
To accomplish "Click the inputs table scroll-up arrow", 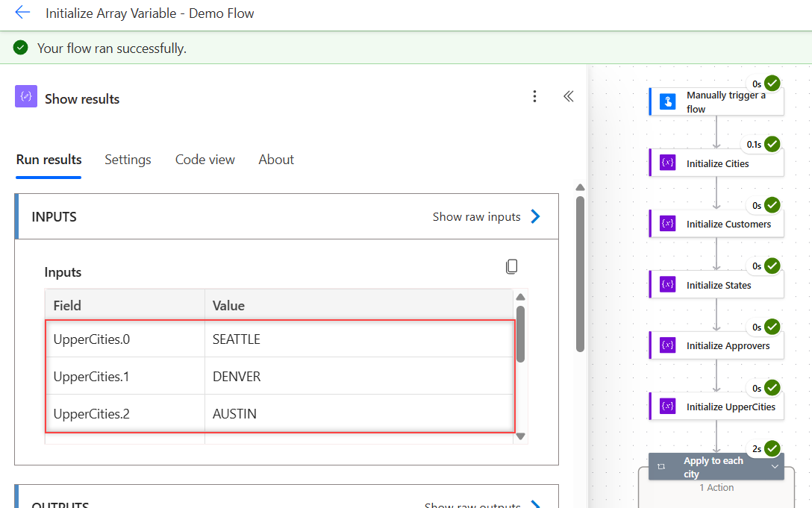I will pos(520,297).
